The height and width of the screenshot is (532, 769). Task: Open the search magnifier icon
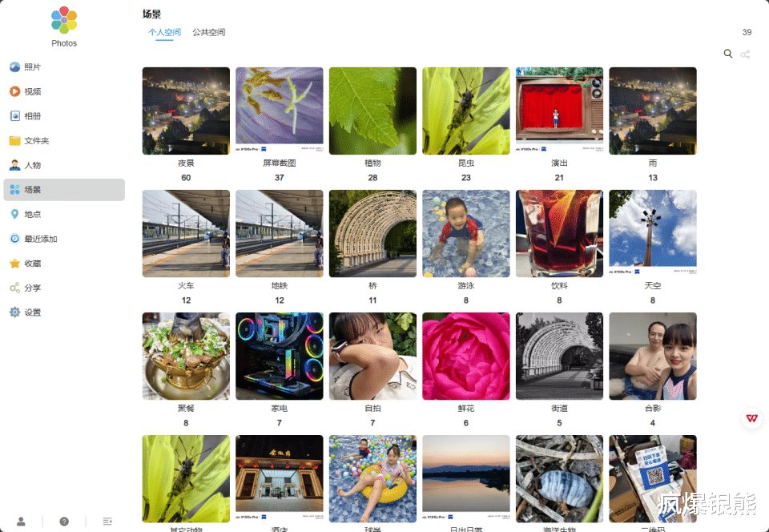[728, 54]
